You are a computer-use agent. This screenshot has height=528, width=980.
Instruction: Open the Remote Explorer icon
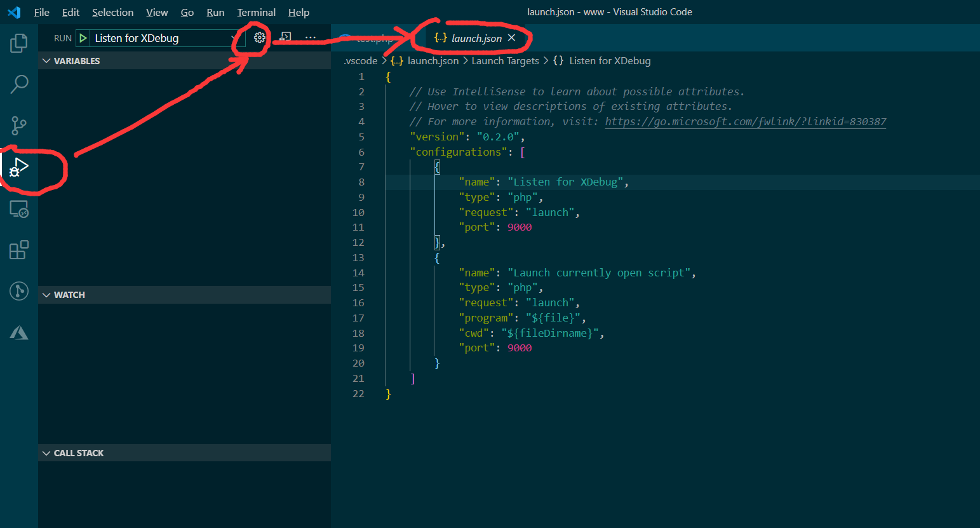(x=18, y=209)
